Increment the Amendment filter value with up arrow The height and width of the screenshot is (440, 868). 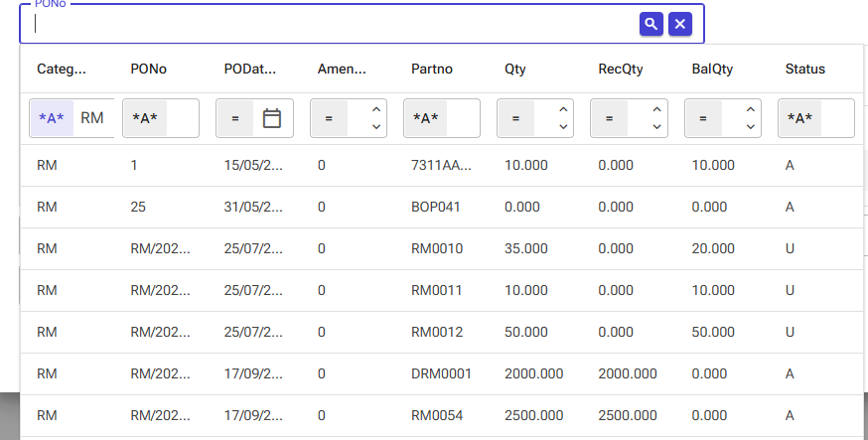point(376,109)
